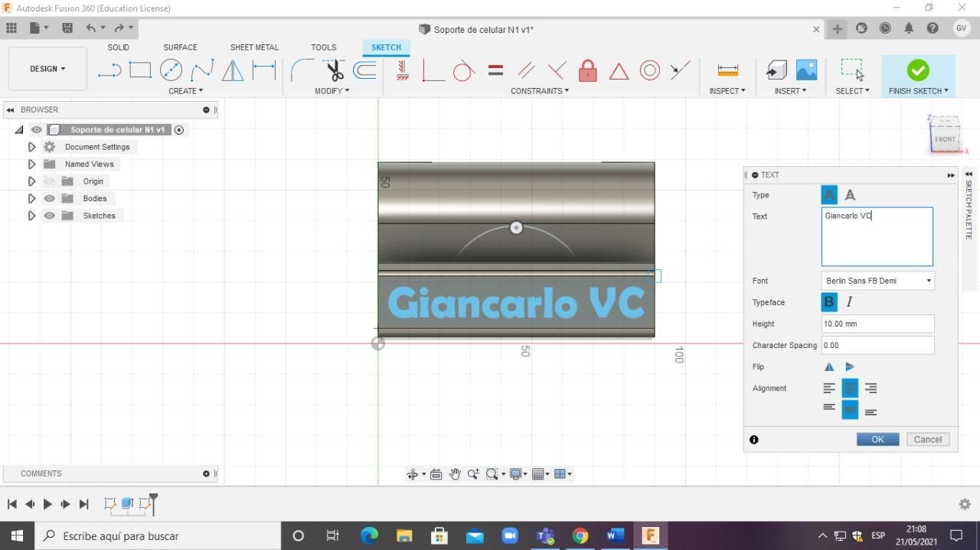Image resolution: width=980 pixels, height=550 pixels.
Task: Click the window Select tool icon
Action: click(x=852, y=70)
